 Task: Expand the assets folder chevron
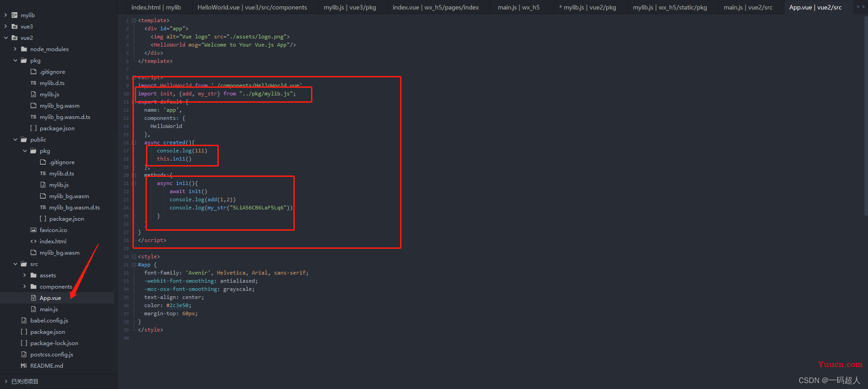(25, 275)
